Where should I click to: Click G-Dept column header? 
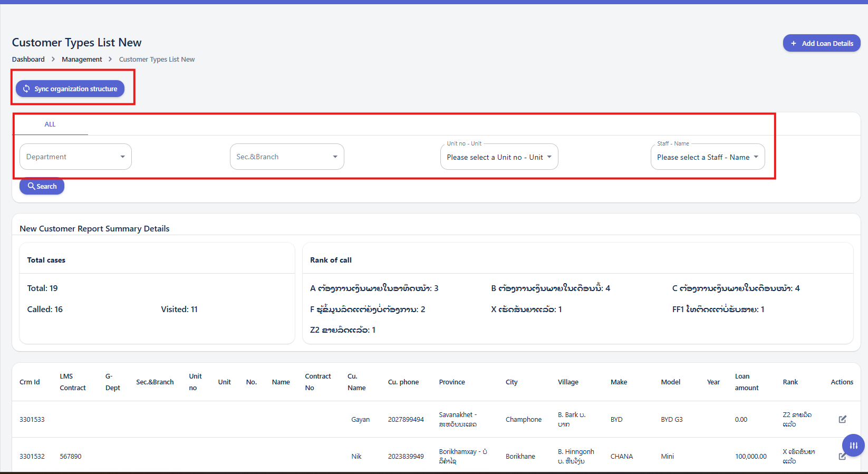click(x=112, y=382)
